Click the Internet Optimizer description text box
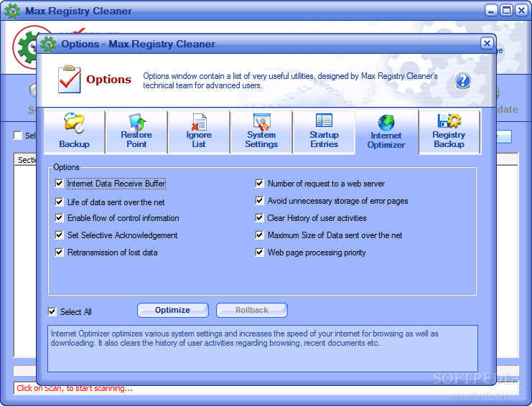The width and height of the screenshot is (532, 406). (263, 349)
